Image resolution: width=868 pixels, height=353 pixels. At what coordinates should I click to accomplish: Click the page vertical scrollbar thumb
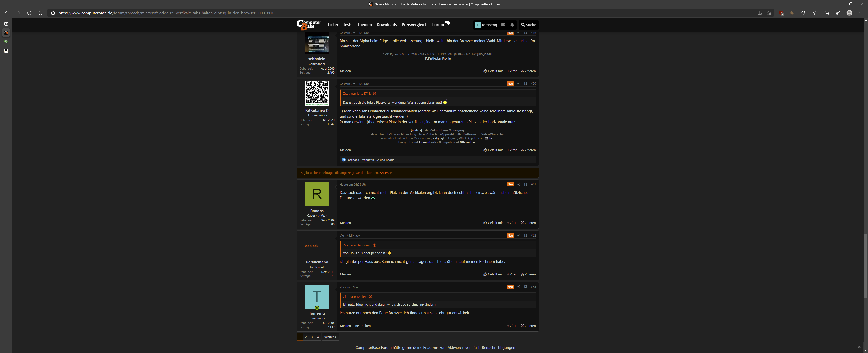click(865, 266)
